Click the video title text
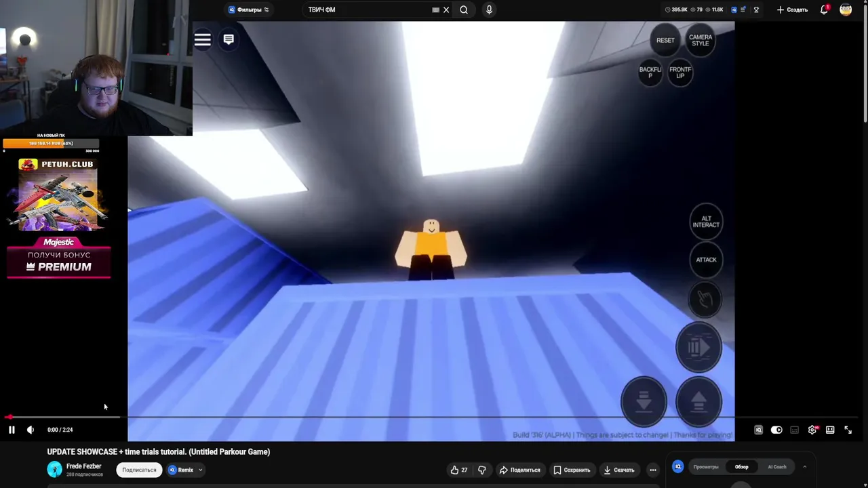 point(159,451)
